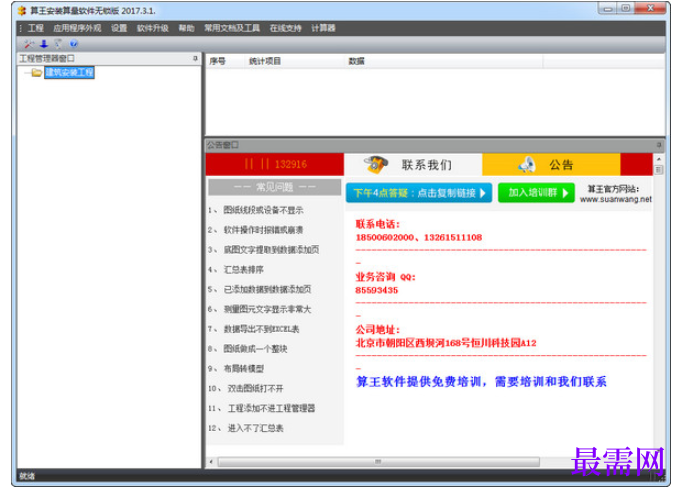The width and height of the screenshot is (683, 493).
Task: Open the www.suanwang.net website link
Action: 615,199
